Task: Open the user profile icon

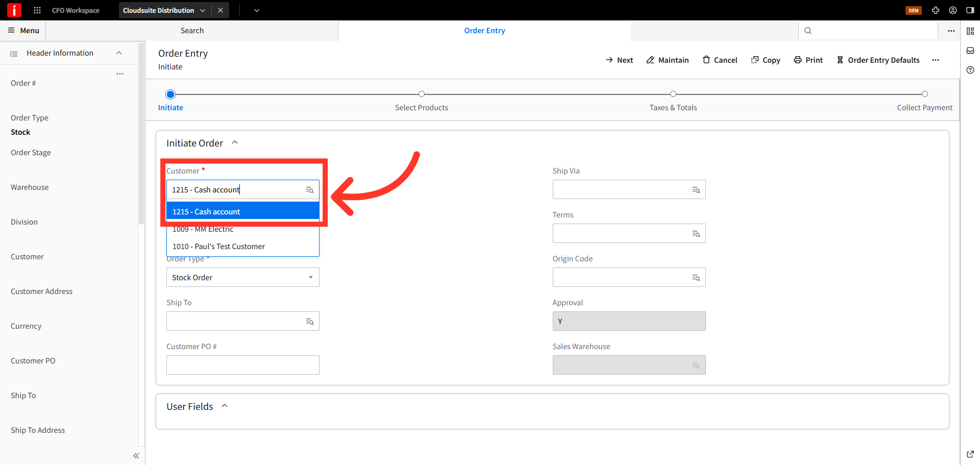Action: 953,10
